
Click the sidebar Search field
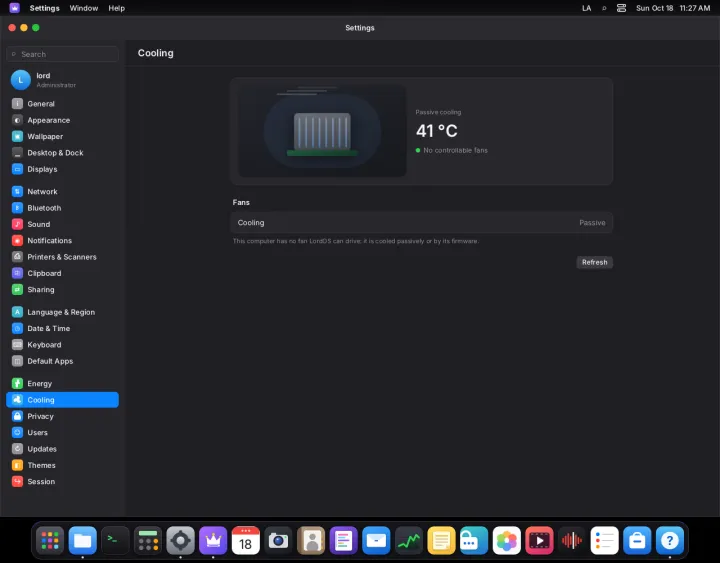coord(62,54)
